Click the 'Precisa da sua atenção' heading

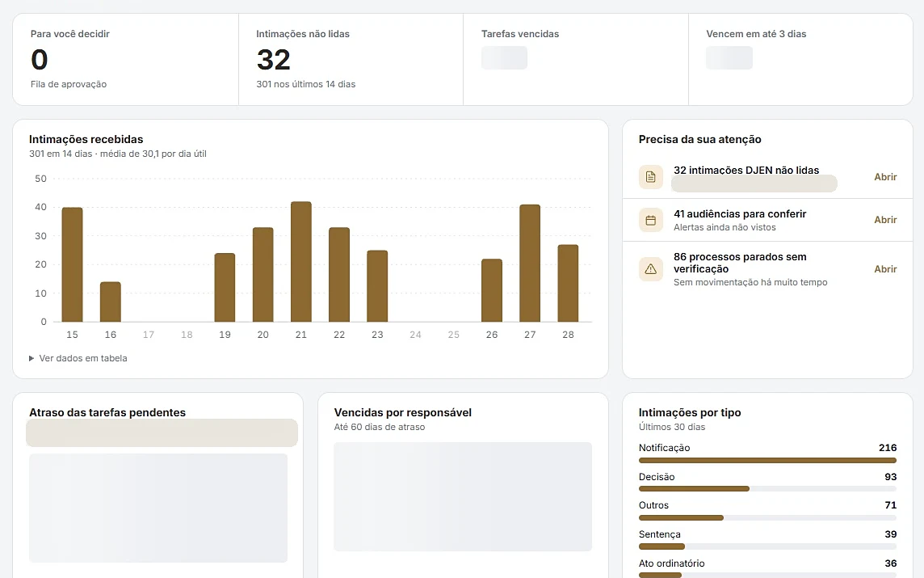point(700,139)
